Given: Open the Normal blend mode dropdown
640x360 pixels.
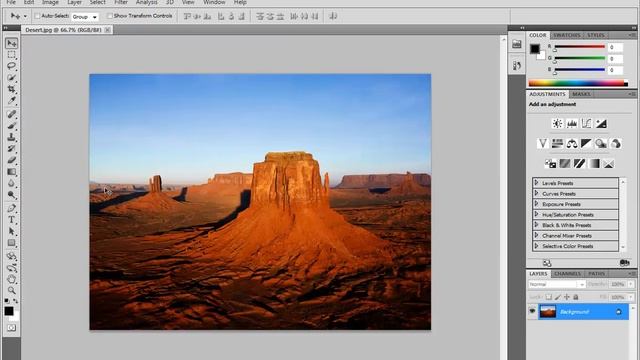Looking at the screenshot, I should pyautogui.click(x=557, y=284).
